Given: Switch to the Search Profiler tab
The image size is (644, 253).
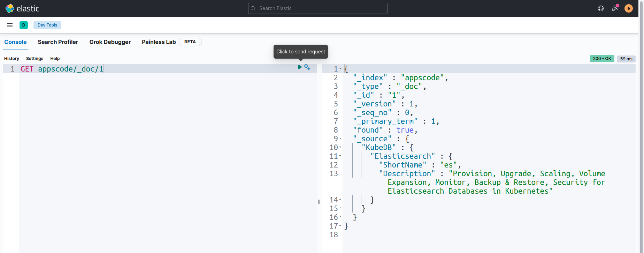Looking at the screenshot, I should (58, 42).
